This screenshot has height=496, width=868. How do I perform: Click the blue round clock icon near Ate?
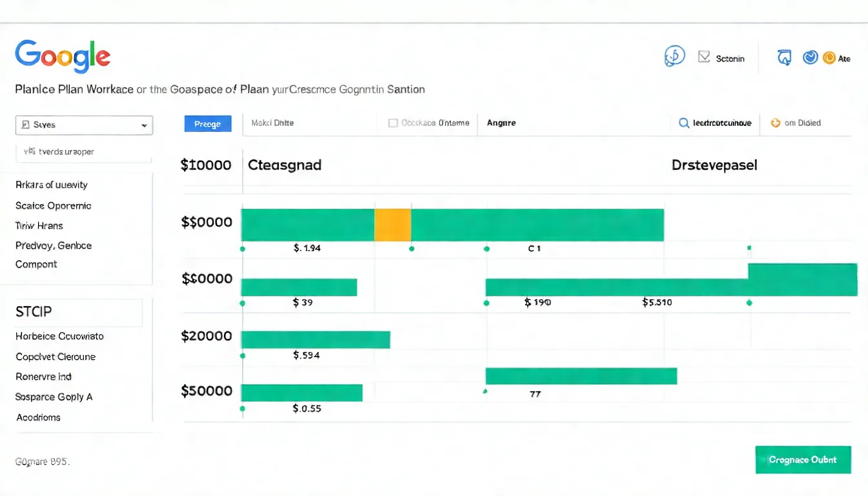(810, 58)
